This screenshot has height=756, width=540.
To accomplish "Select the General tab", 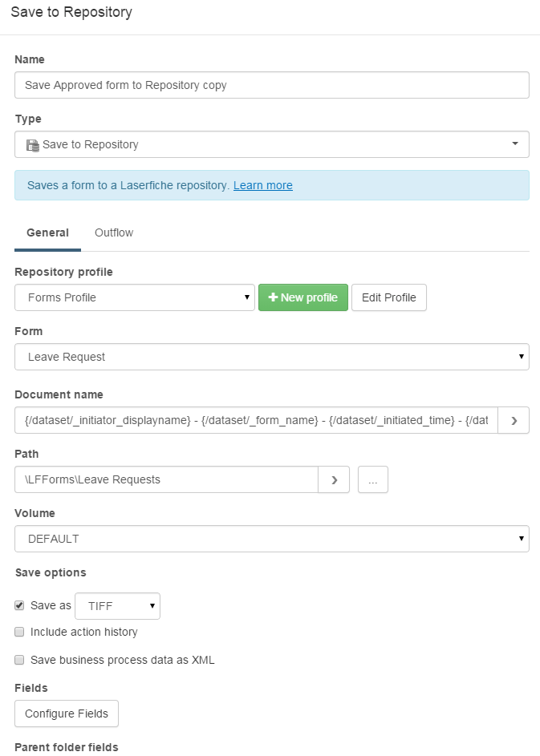I will tap(47, 232).
